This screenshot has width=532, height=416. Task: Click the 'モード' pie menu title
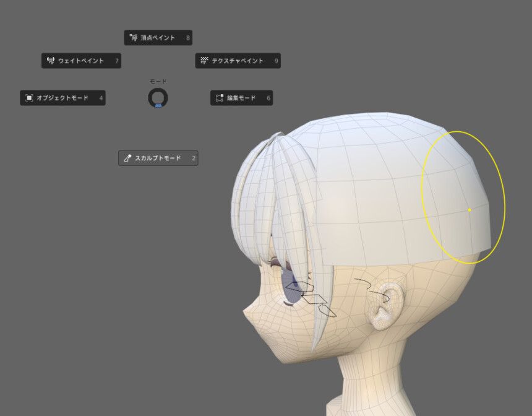click(158, 82)
